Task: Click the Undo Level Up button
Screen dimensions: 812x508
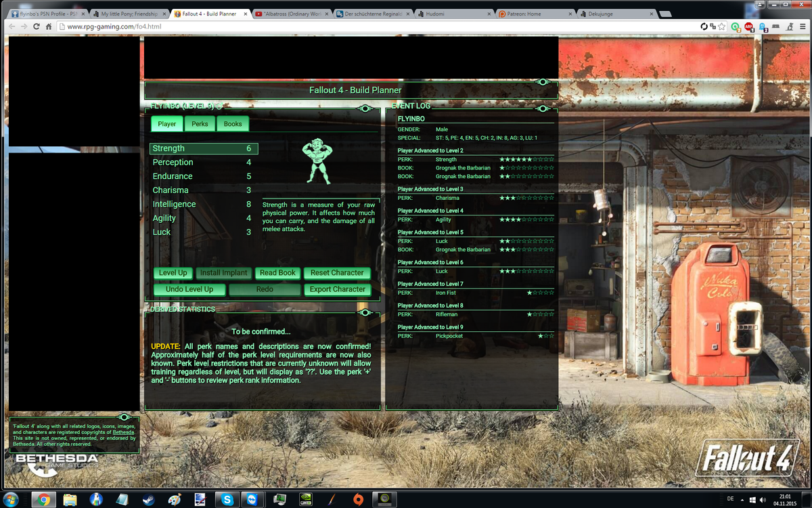Action: (x=189, y=289)
